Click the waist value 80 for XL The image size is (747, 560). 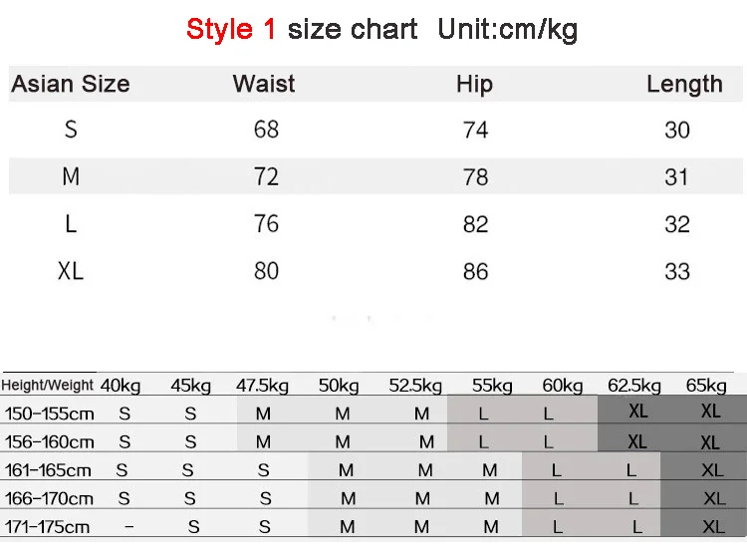pyautogui.click(x=266, y=271)
